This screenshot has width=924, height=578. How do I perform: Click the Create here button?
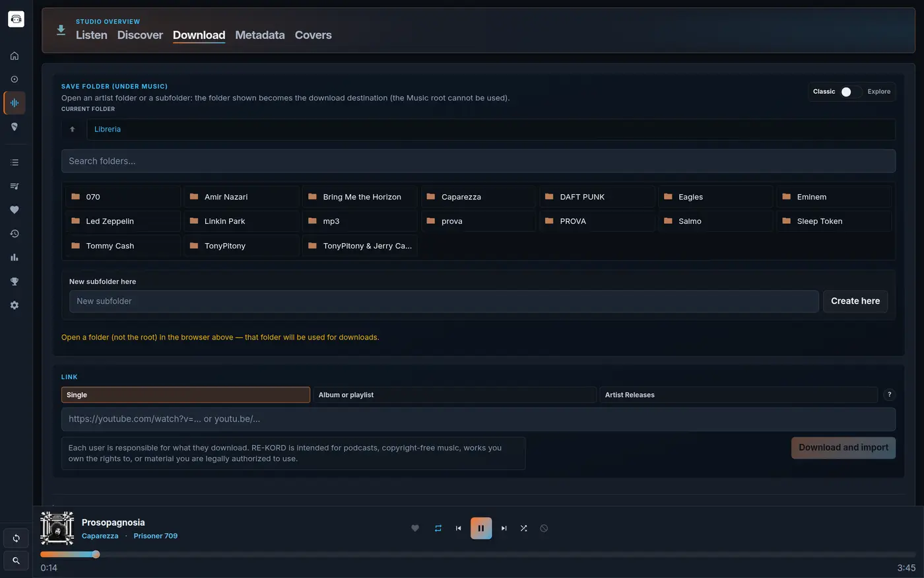(x=855, y=301)
